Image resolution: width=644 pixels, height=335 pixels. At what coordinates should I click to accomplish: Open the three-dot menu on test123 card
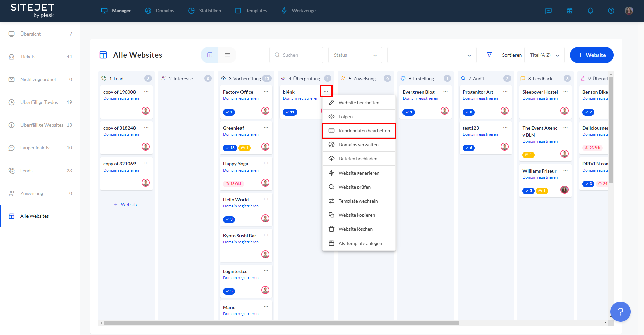(505, 128)
